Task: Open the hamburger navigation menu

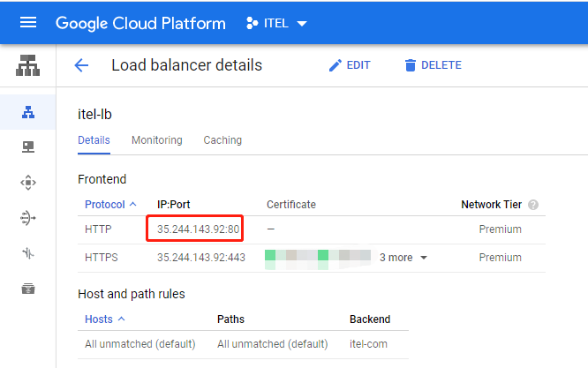Action: (28, 23)
